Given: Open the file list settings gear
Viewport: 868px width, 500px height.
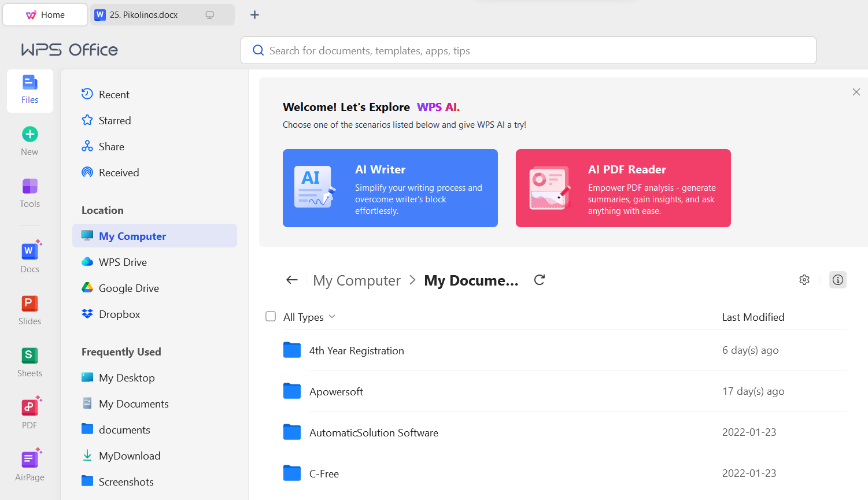Looking at the screenshot, I should pos(804,280).
